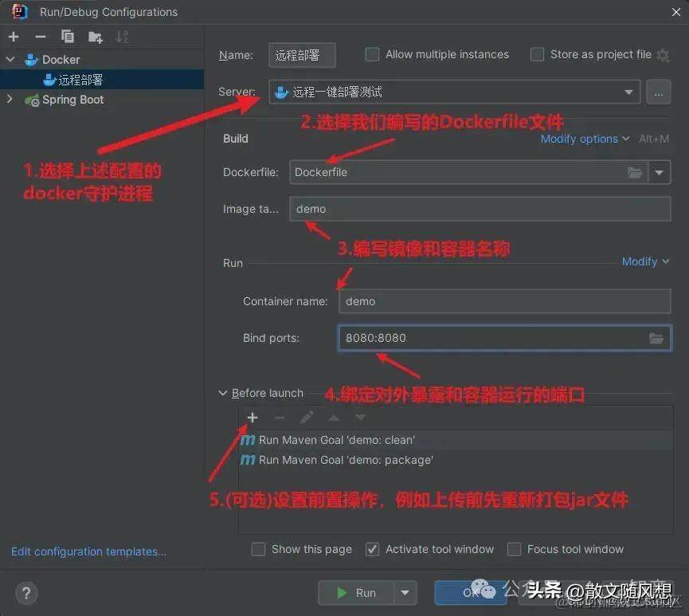This screenshot has height=616, width=689.
Task: Open the help question mark button
Action: click(x=27, y=593)
